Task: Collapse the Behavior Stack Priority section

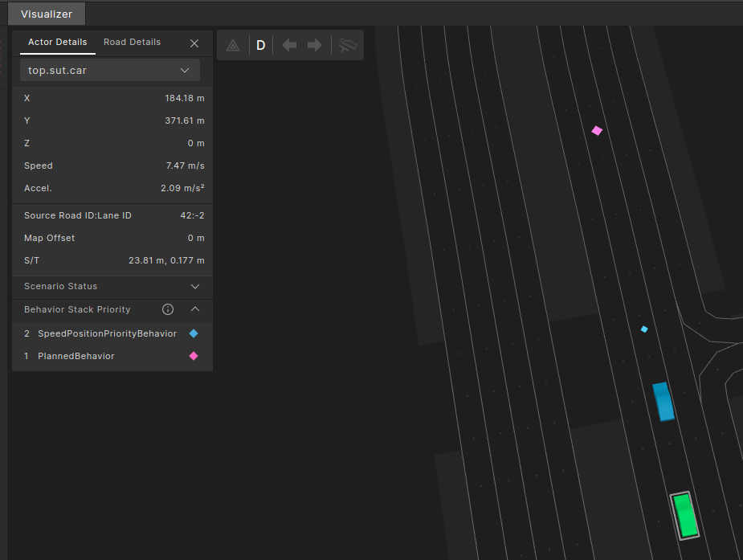Action: [x=194, y=309]
